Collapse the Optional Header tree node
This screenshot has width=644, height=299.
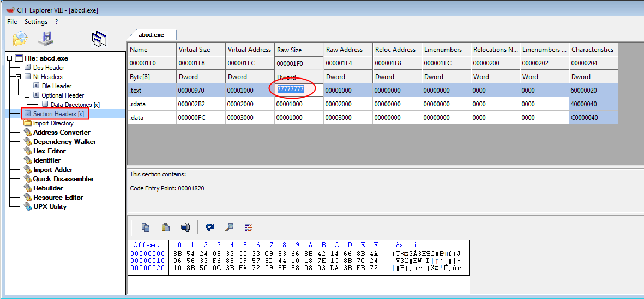tap(27, 95)
